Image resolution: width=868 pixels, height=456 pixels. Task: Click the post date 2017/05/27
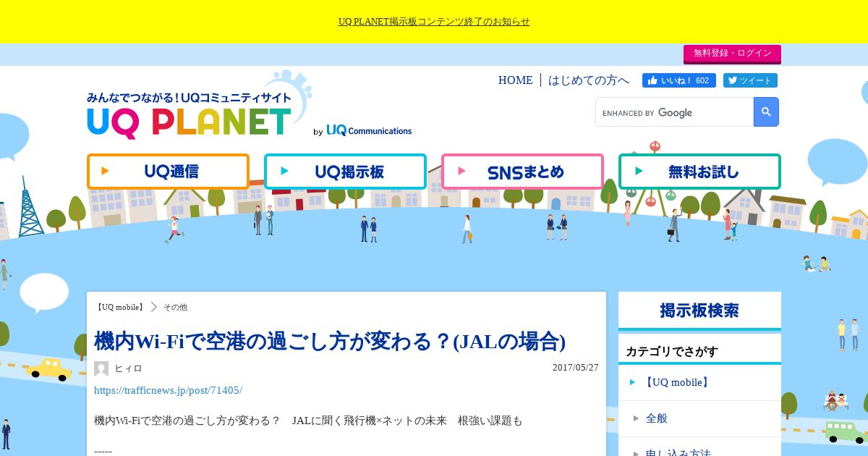[576, 368]
